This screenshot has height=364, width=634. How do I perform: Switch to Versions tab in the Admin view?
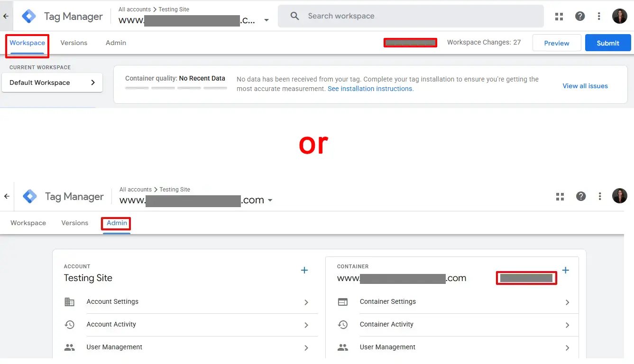tap(75, 223)
